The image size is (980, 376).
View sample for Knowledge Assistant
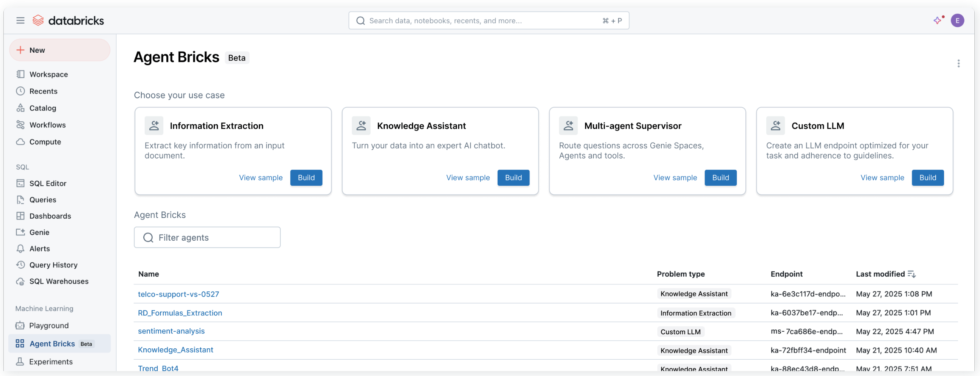pos(468,178)
